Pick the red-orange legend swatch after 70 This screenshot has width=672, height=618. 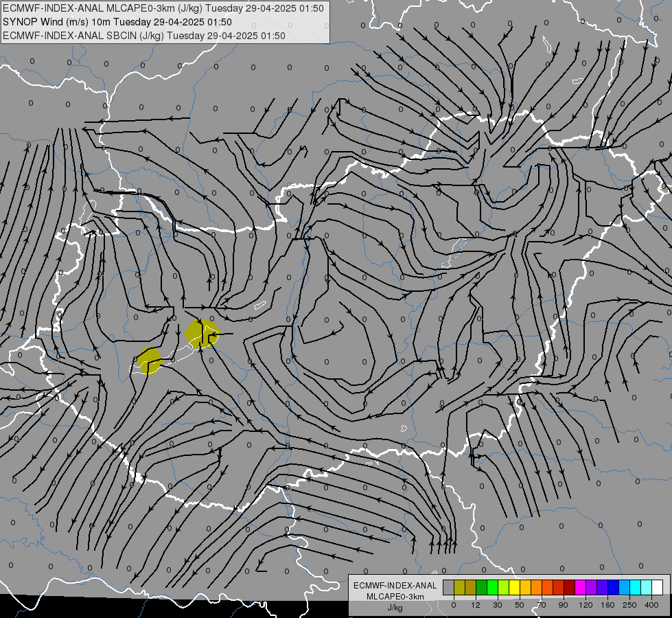(548, 587)
